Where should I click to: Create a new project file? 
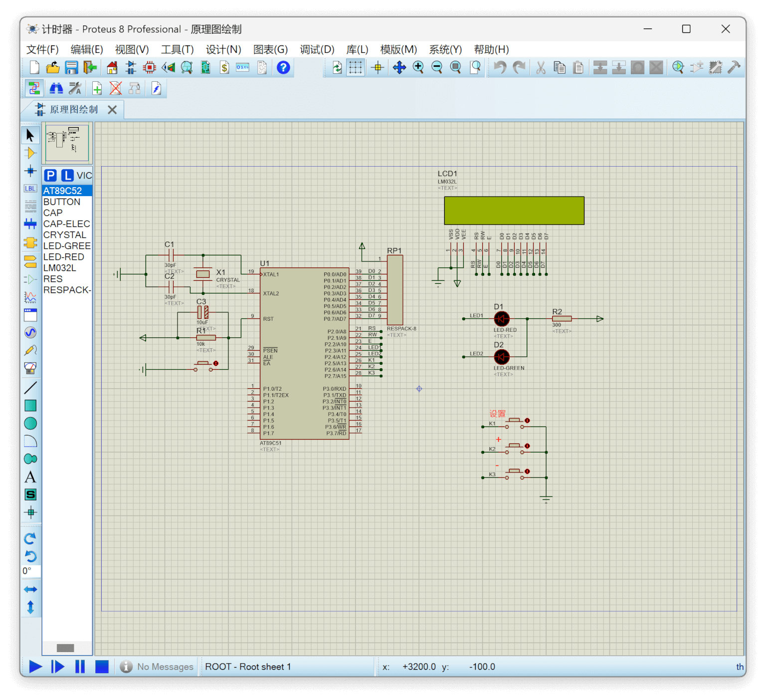coord(34,67)
